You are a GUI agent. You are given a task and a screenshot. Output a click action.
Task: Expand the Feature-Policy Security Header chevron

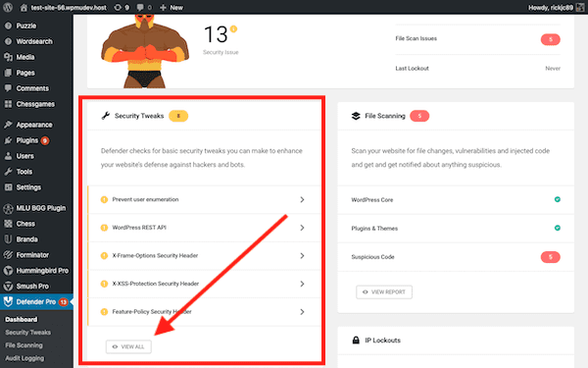click(x=302, y=312)
